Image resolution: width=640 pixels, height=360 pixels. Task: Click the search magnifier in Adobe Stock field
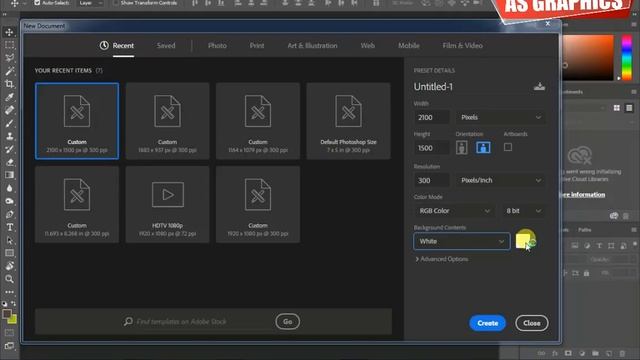128,321
